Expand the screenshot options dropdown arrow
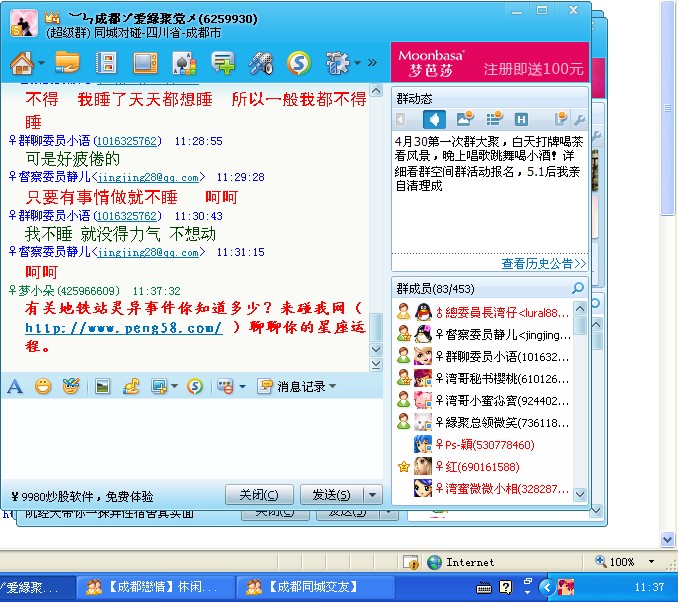Viewport: 678px width, 602px height. coord(175,386)
